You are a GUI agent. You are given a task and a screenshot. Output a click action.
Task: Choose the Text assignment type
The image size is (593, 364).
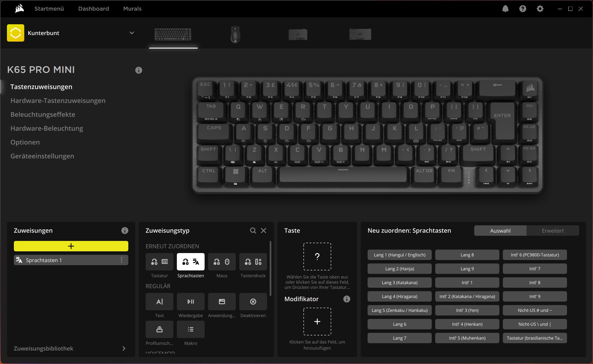pos(160,302)
